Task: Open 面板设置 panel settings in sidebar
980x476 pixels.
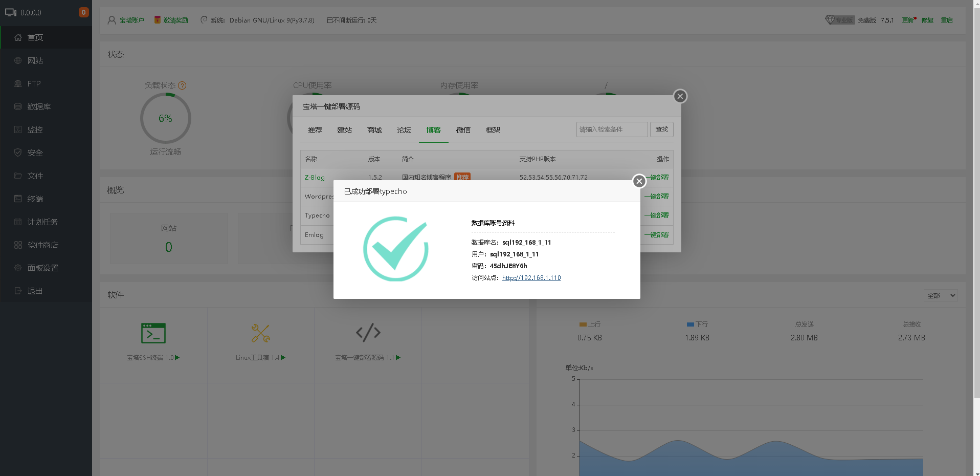Action: pos(46,268)
